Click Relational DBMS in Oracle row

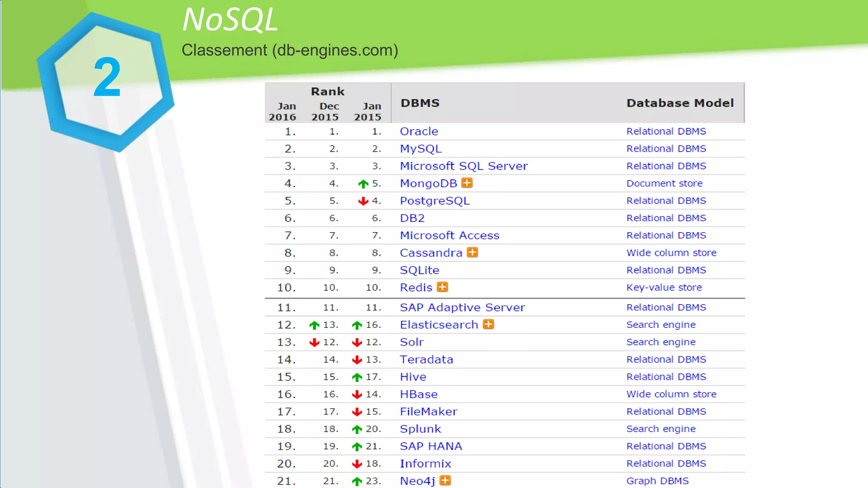point(666,131)
